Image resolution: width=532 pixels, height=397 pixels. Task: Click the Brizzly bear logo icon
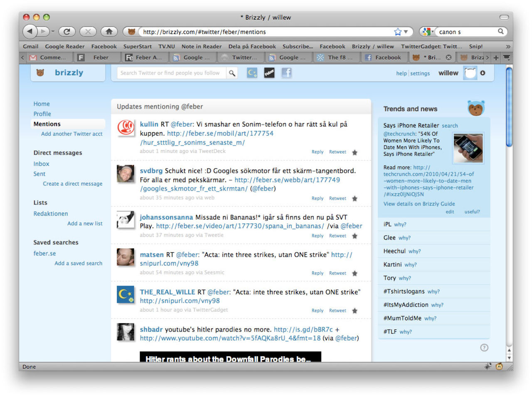pos(40,73)
